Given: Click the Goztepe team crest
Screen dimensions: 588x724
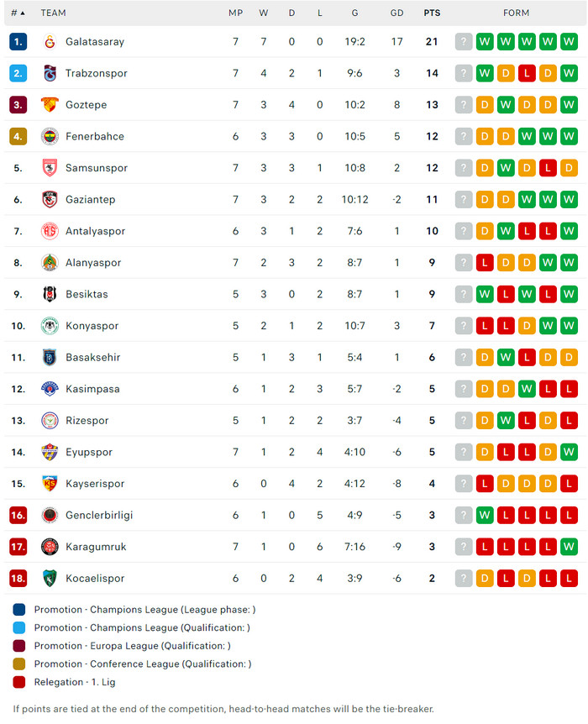Looking at the screenshot, I should (50, 105).
